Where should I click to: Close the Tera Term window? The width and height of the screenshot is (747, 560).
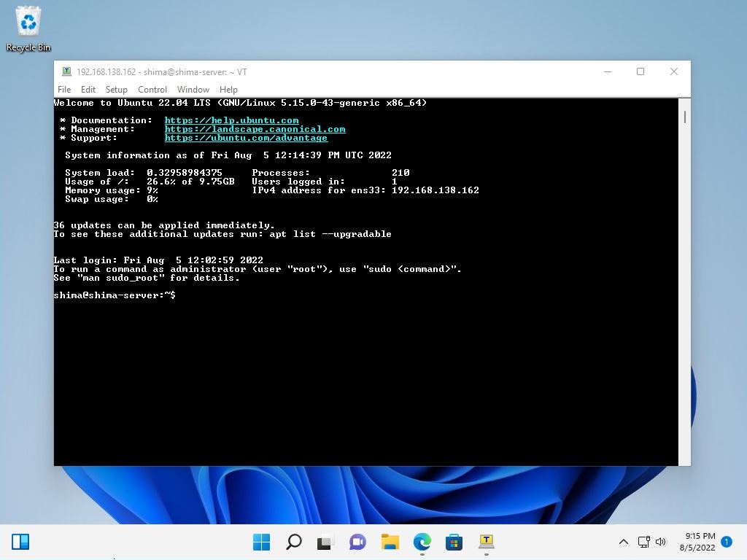pos(673,71)
